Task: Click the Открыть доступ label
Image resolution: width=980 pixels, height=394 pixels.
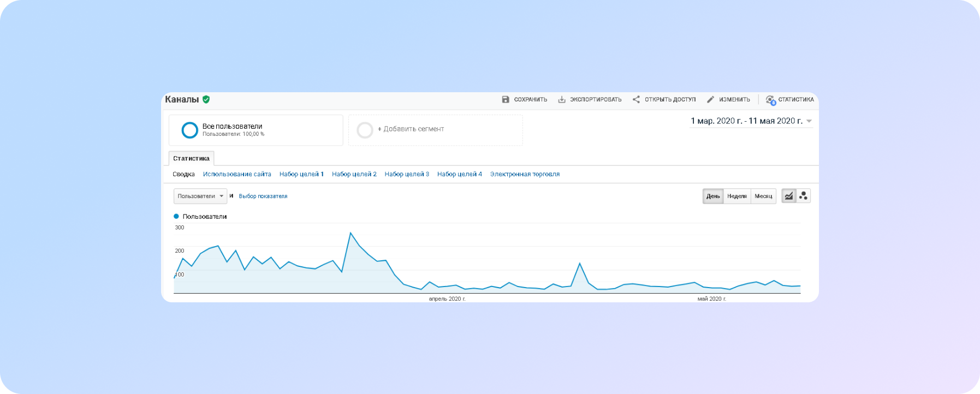Action: pyautogui.click(x=670, y=100)
